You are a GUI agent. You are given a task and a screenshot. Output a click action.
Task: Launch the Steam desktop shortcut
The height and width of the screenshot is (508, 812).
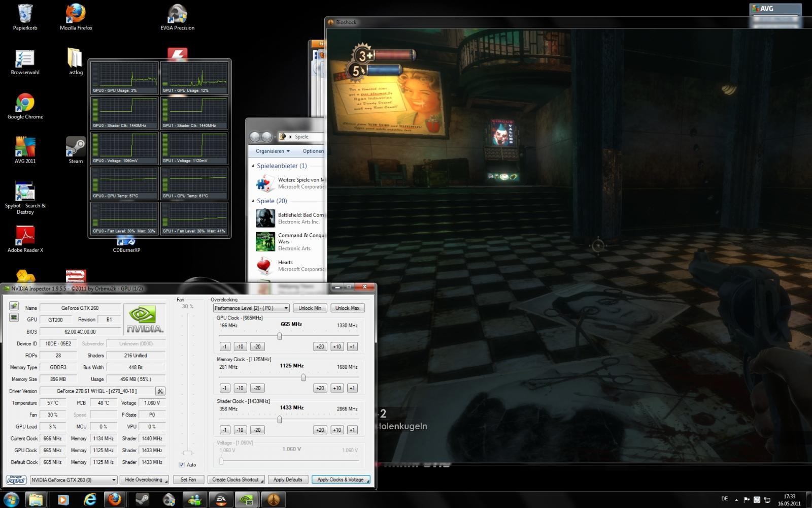(x=76, y=150)
